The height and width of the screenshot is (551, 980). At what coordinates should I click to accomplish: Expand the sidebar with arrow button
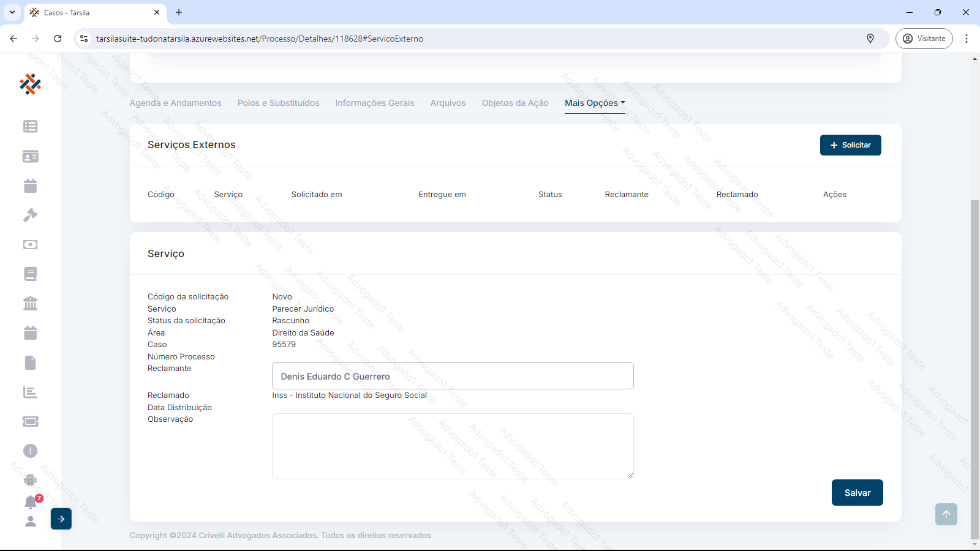61,519
